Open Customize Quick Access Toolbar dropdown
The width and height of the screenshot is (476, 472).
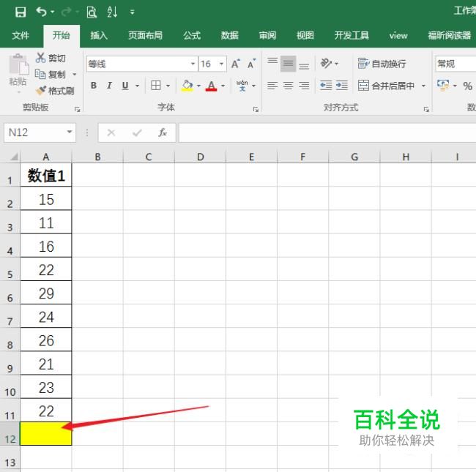pos(132,12)
